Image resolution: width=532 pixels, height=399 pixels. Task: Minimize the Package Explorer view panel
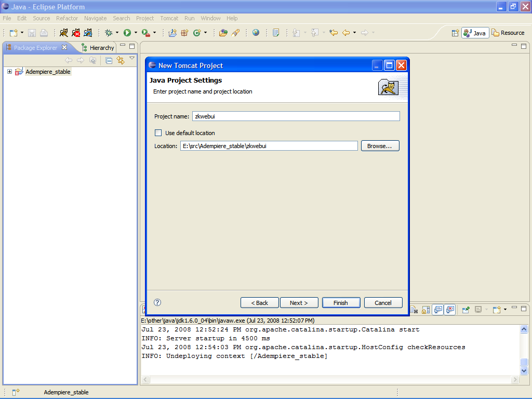click(123, 45)
